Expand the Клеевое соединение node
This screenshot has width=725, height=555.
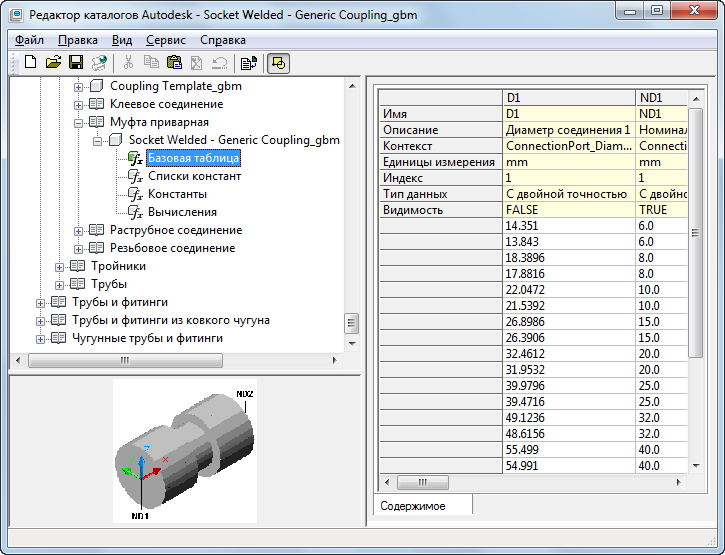coord(79,105)
